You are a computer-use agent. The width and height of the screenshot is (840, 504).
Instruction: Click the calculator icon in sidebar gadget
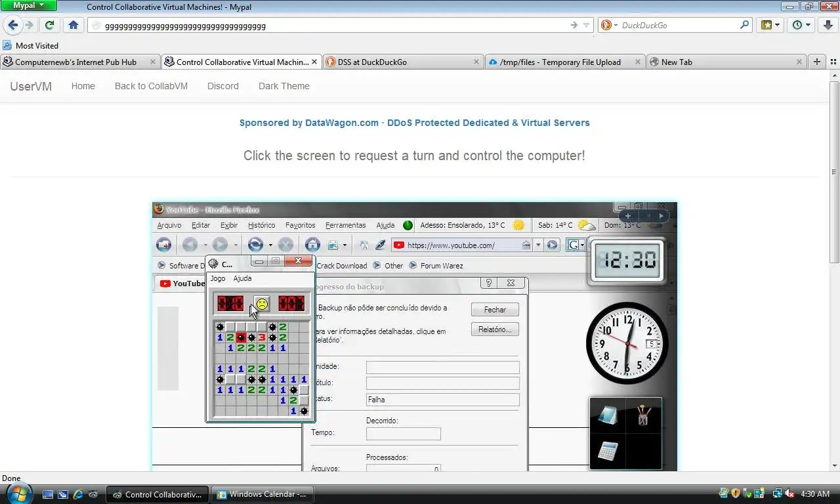[x=608, y=451]
